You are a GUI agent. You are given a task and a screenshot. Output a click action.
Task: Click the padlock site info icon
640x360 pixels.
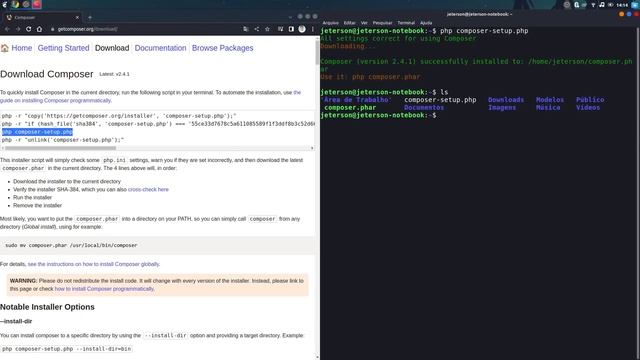pyautogui.click(x=53, y=29)
